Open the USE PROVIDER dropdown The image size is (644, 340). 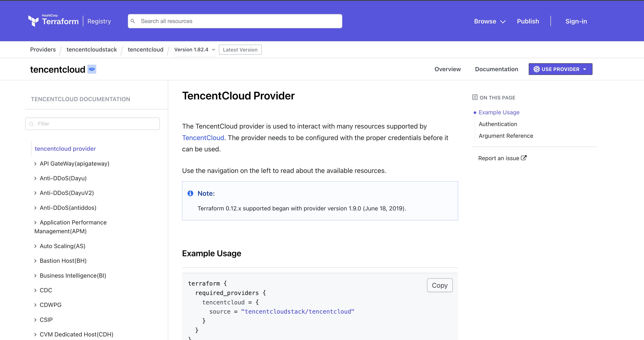[560, 69]
